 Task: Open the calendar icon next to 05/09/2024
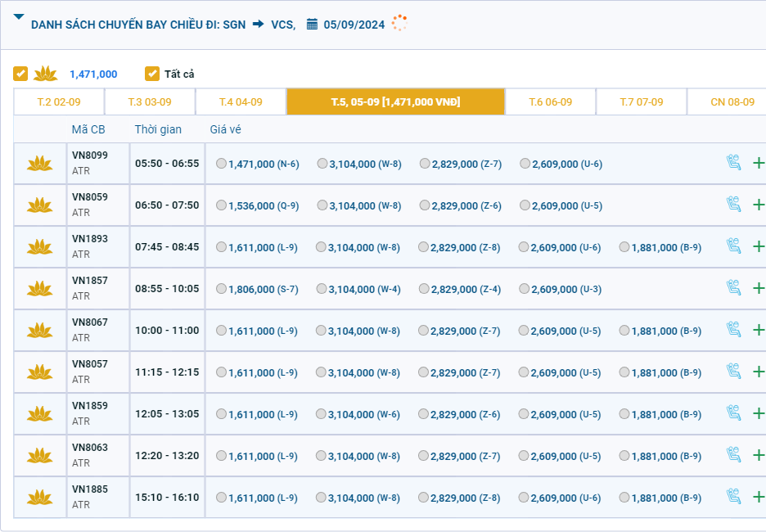[312, 24]
